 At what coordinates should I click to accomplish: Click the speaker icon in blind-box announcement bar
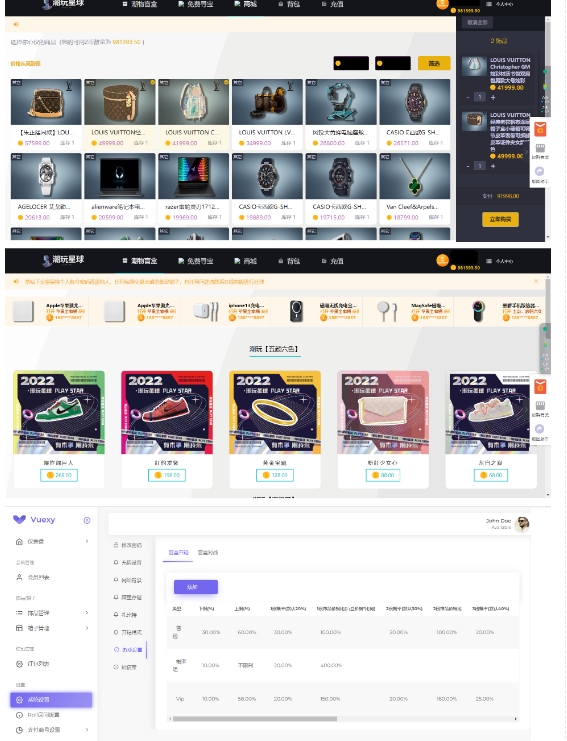coord(16,282)
